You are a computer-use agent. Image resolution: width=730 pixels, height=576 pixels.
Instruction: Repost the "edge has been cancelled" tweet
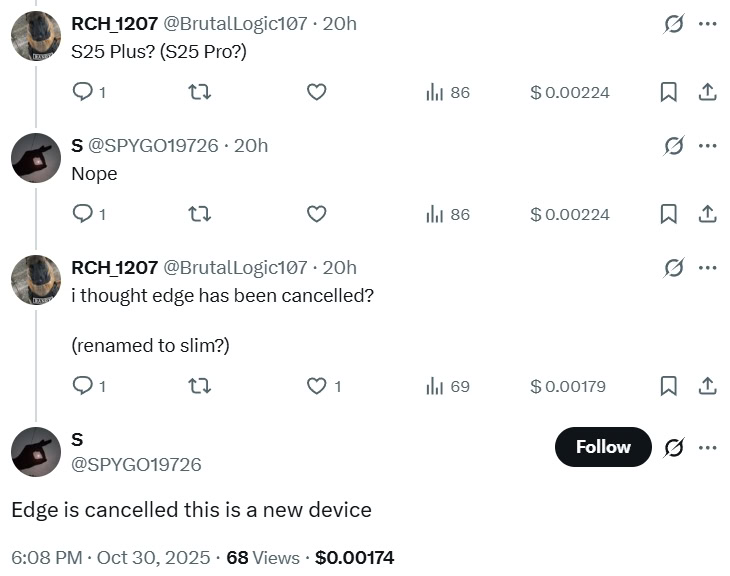(199, 386)
